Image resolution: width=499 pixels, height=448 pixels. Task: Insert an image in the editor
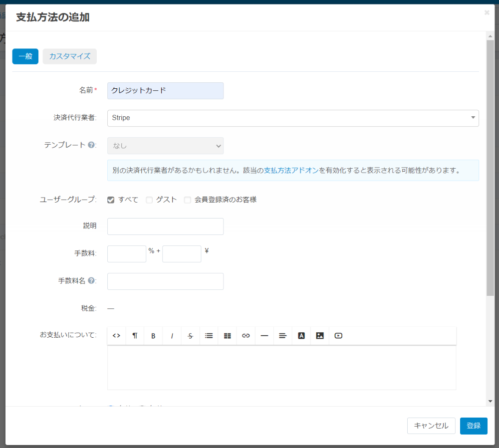tap(319, 336)
